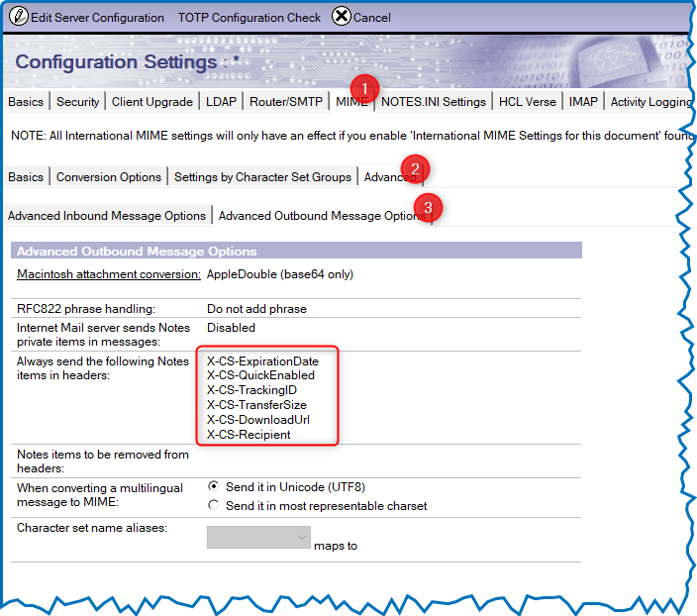Switch to Advanced Inbound Message Options
The width and height of the screenshot is (697, 616).
pyautogui.click(x=106, y=216)
